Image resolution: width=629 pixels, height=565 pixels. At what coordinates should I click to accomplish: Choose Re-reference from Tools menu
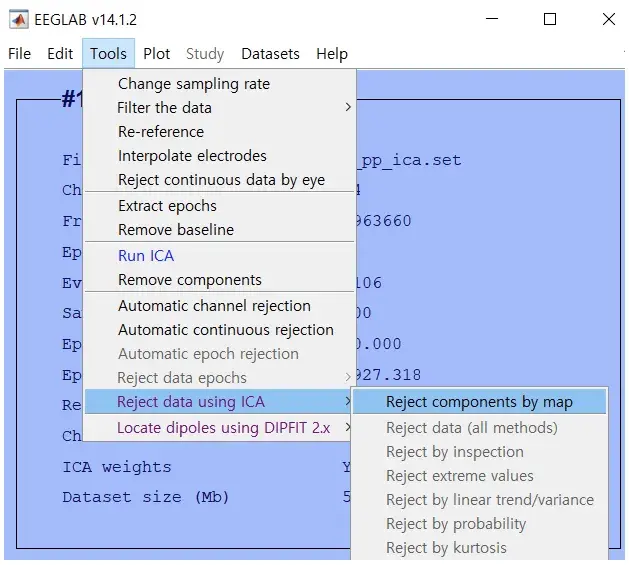tap(161, 132)
